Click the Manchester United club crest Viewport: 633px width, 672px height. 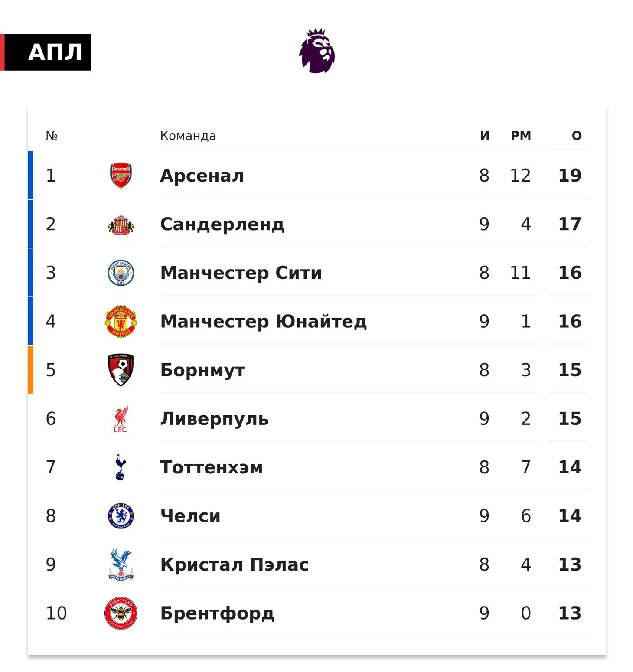(x=121, y=321)
